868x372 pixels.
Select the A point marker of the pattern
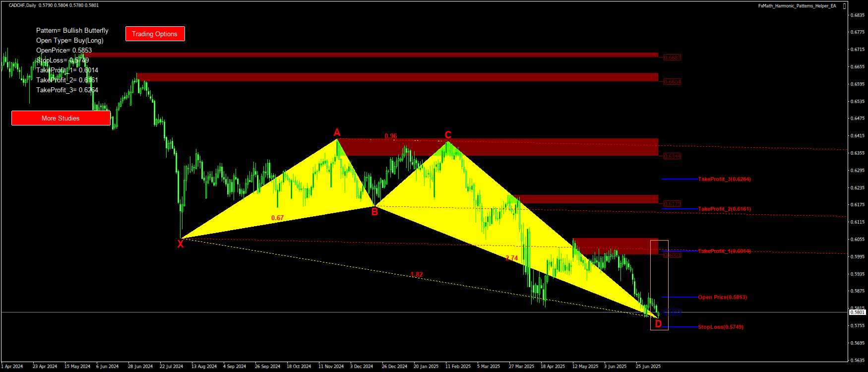tap(337, 132)
